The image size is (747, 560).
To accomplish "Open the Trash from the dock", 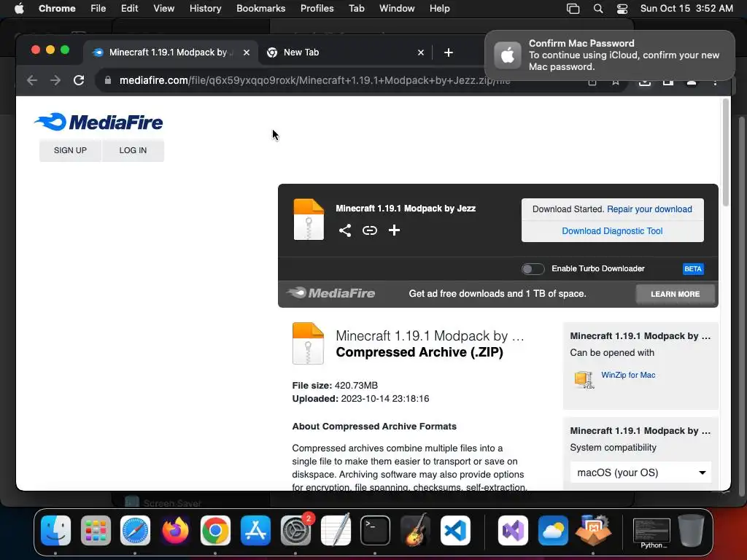I will tap(692, 531).
